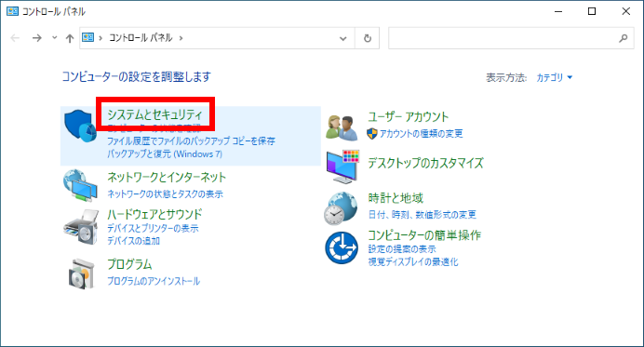Click 設定の提案の表示 link
Screen dimensions: 644x347
click(x=402, y=249)
